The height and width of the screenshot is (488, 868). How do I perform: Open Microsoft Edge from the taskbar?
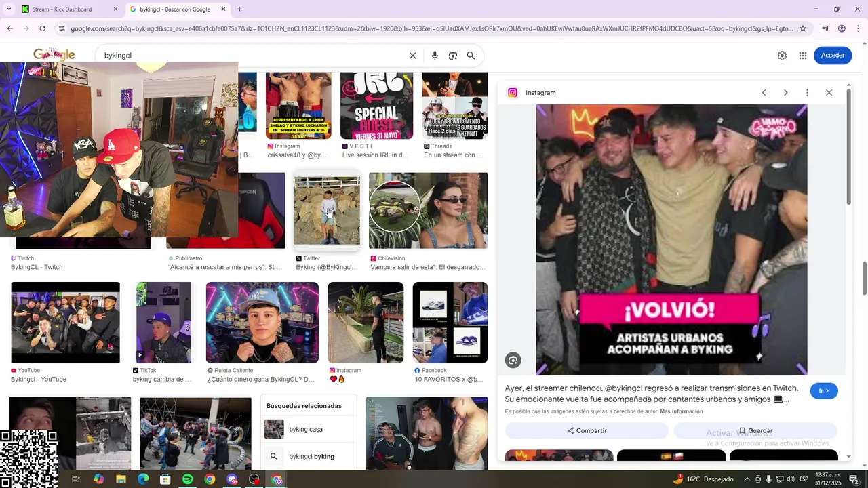coord(143,479)
